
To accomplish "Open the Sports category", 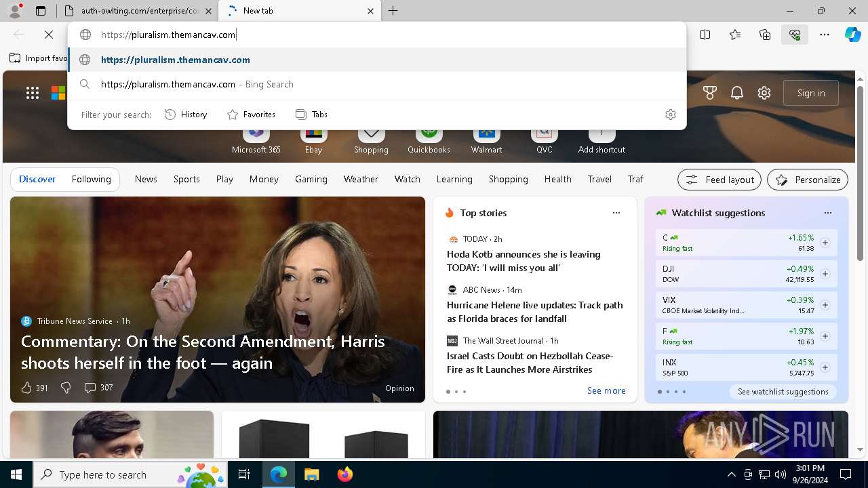I will point(186,179).
